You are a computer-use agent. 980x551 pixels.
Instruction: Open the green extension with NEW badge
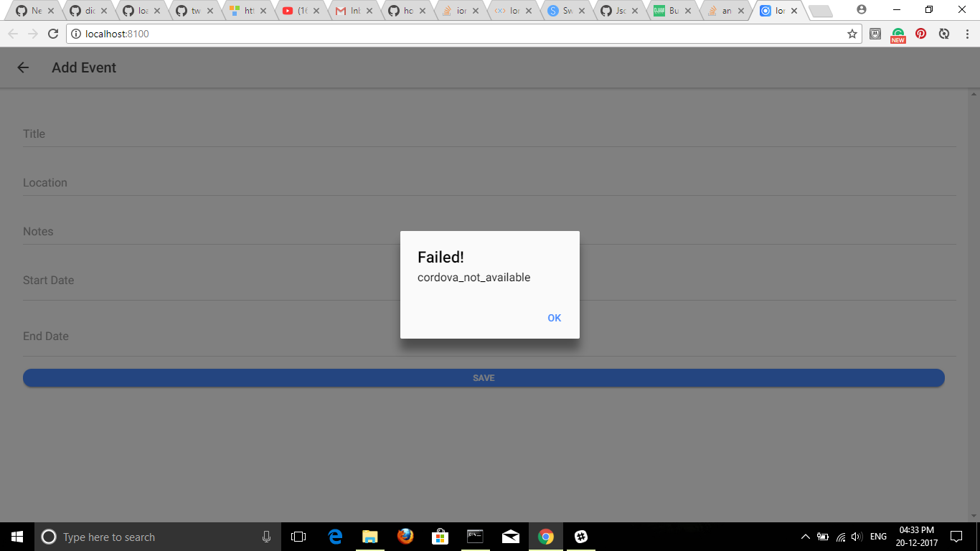tap(898, 34)
